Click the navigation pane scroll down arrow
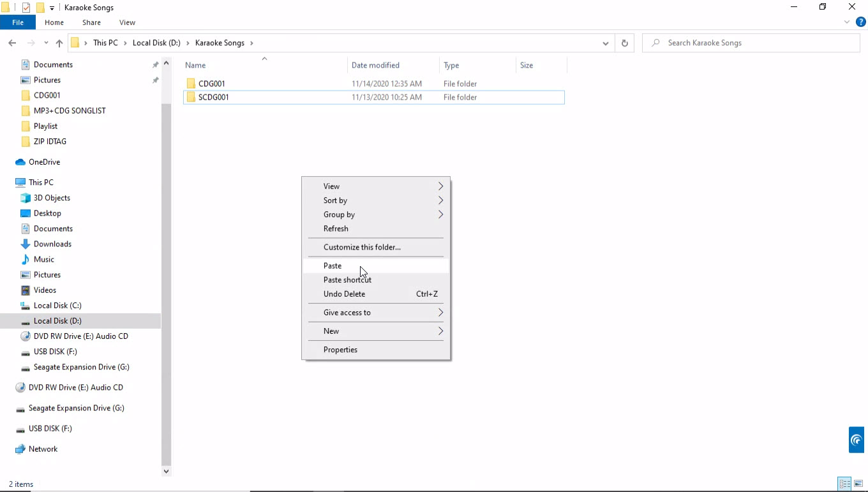868x492 pixels. click(166, 472)
